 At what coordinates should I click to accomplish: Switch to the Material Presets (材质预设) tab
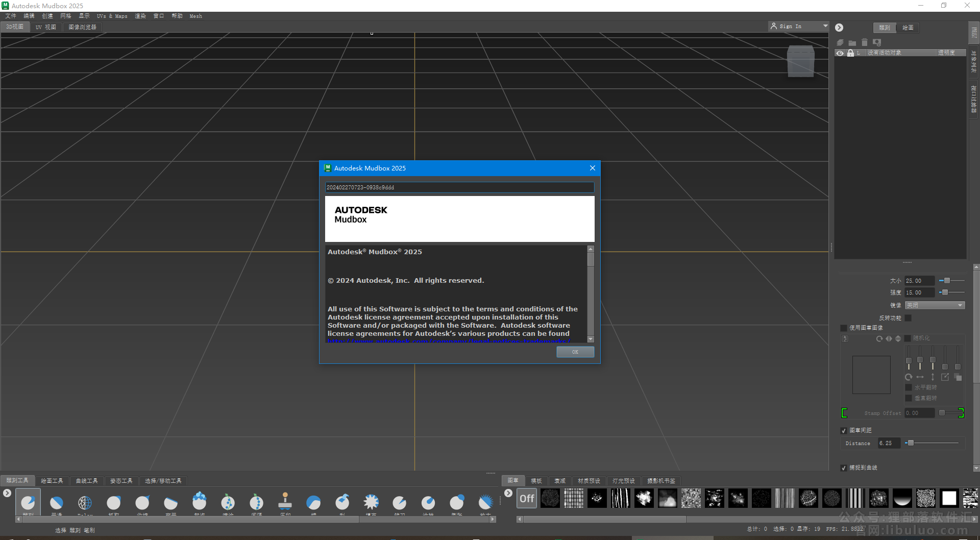589,481
